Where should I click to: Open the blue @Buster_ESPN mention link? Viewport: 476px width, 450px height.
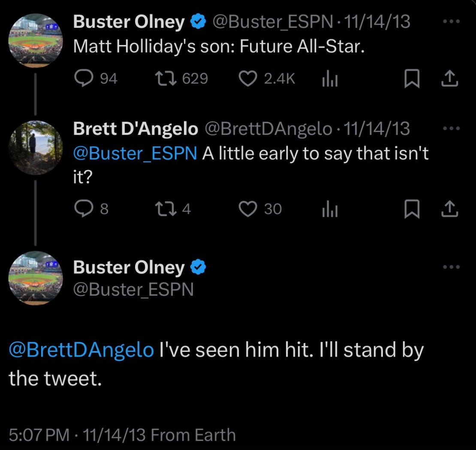click(135, 153)
